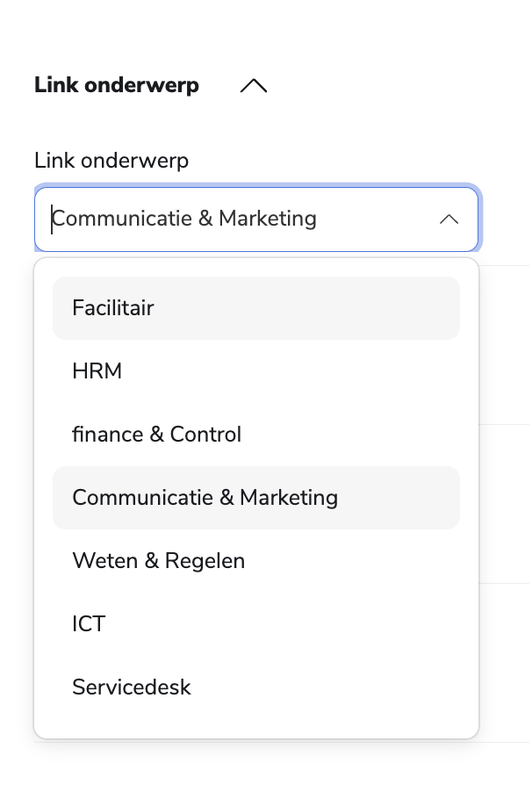Click the Link onderwerp combobox text field
The image size is (532, 806).
pyautogui.click(x=237, y=219)
